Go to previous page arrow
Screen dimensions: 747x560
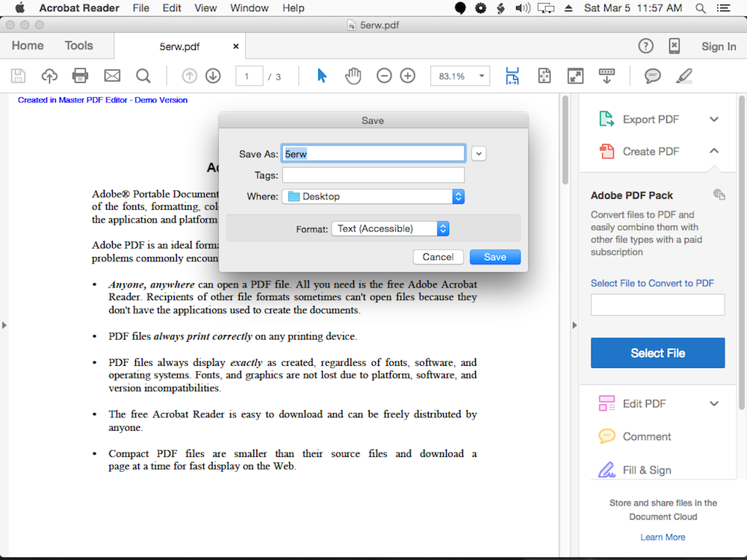[189, 75]
